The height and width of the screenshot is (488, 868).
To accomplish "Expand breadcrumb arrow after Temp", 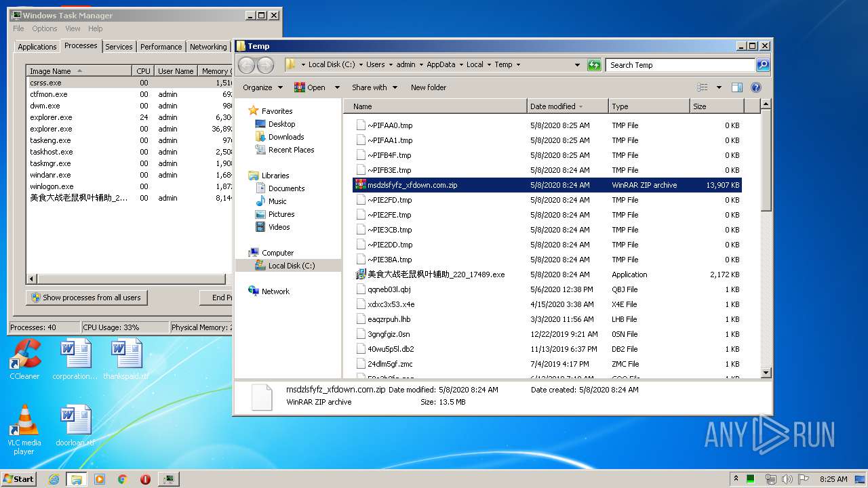I will pyautogui.click(x=518, y=65).
